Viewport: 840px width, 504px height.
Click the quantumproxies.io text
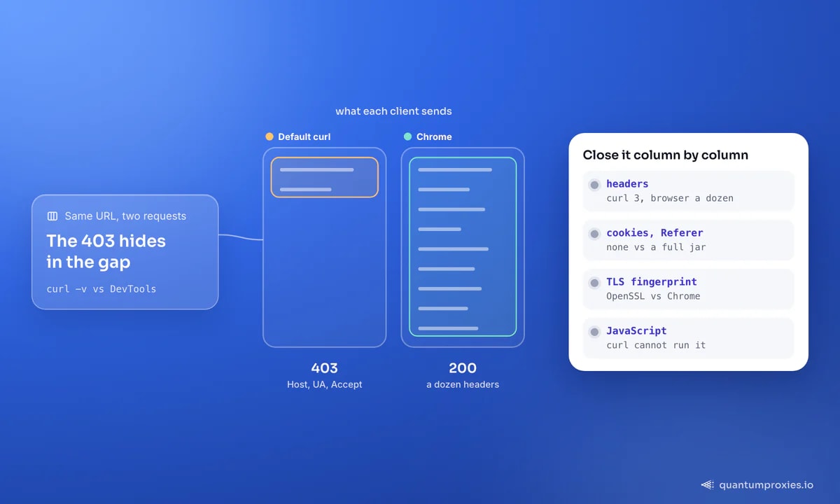point(766,484)
